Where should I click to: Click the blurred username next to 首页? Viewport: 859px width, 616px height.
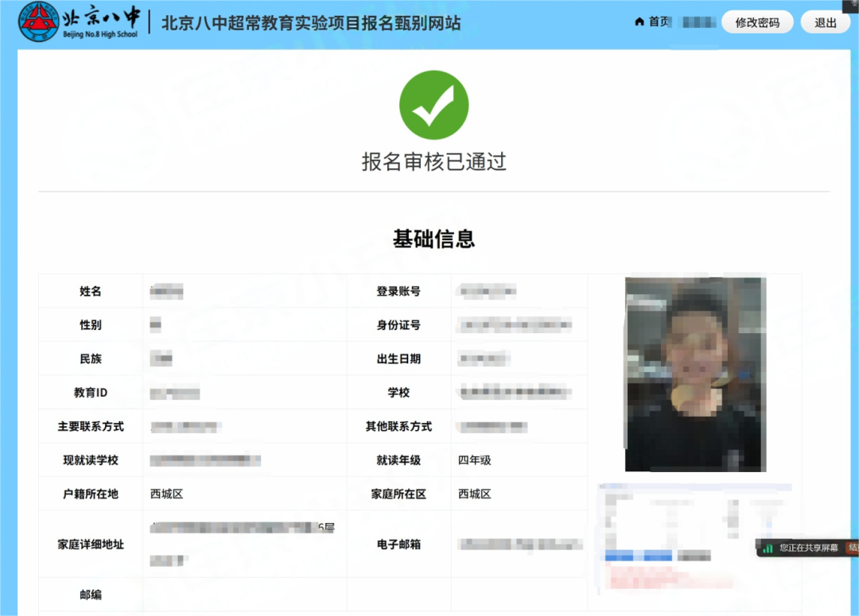(x=697, y=22)
